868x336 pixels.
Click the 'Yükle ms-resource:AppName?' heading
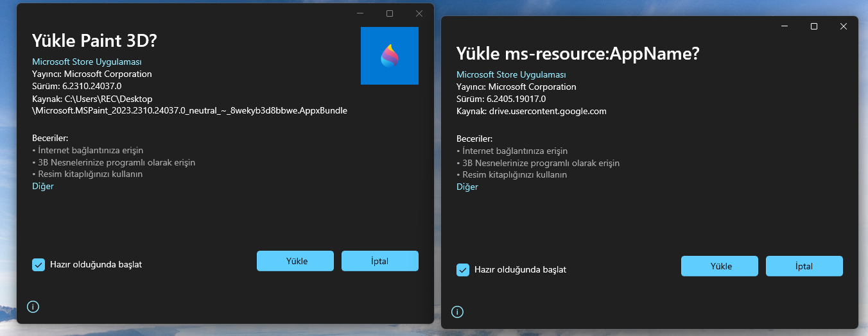point(578,53)
